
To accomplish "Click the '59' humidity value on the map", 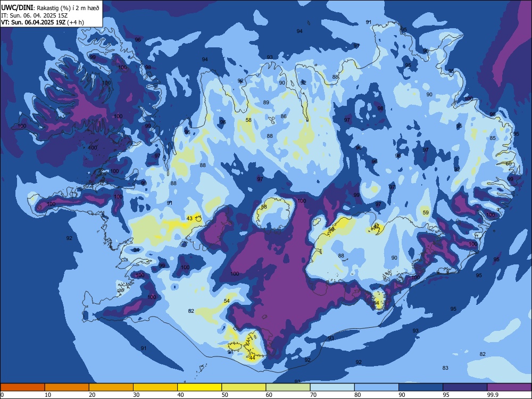I will click(x=426, y=212).
